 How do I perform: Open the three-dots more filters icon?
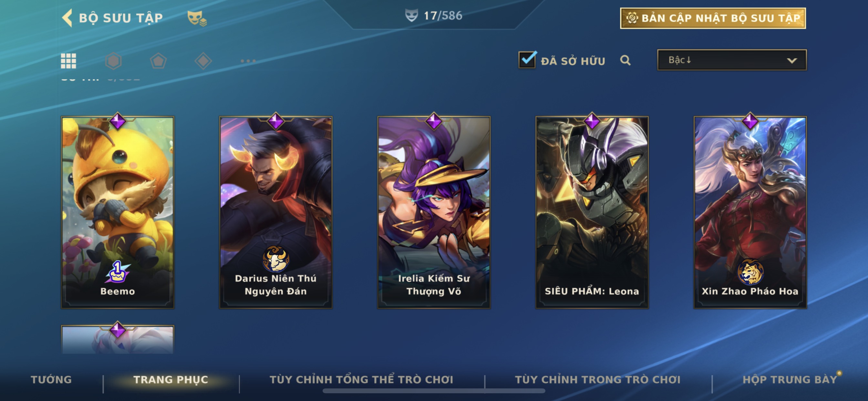click(248, 61)
